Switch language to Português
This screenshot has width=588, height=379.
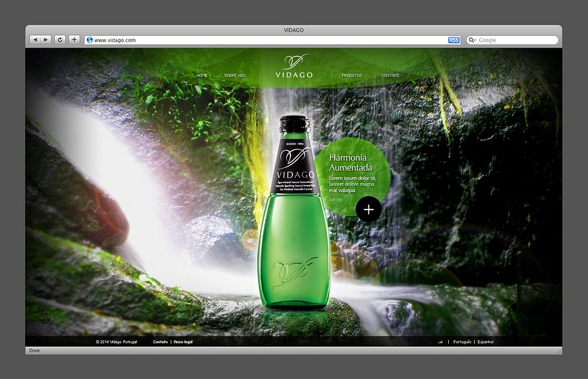point(462,342)
